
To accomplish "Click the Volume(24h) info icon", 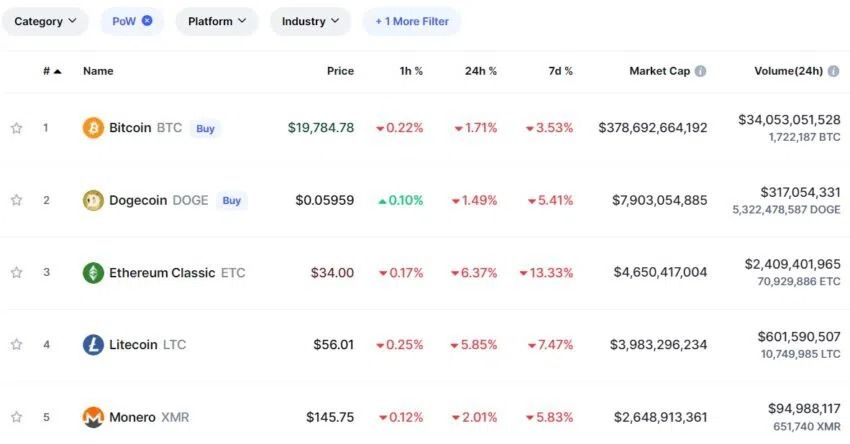I will [834, 71].
